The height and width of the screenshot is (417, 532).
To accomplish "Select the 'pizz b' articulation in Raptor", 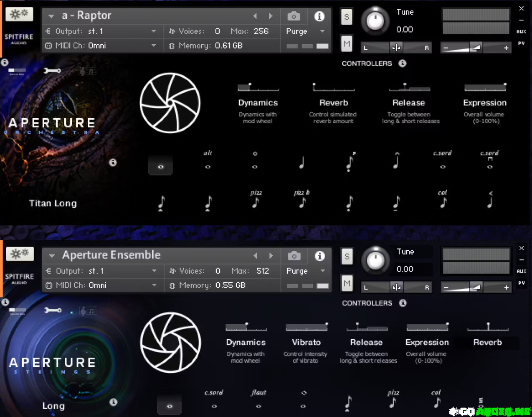I will click(x=302, y=199).
